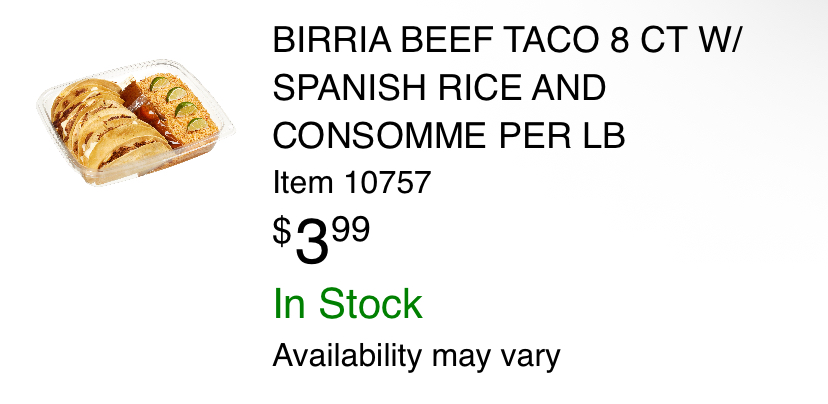
Task: Click the lime slices on the rice
Action: click(x=181, y=107)
